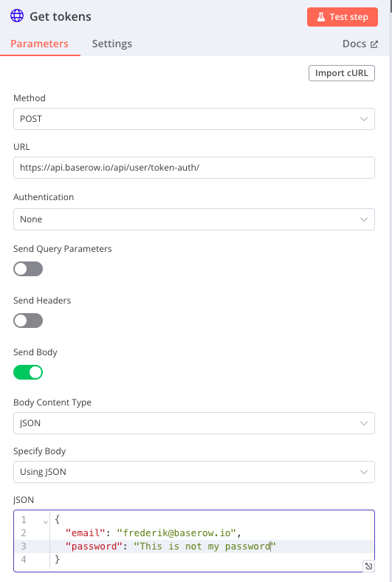Open the Authentication dropdown set to None
Image resolution: width=392 pixels, height=582 pixels.
[x=194, y=219]
